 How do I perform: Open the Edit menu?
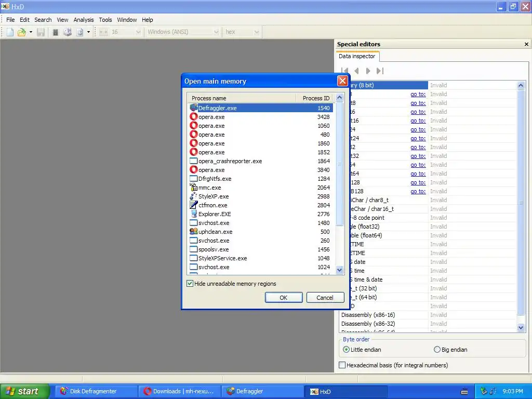click(24, 20)
